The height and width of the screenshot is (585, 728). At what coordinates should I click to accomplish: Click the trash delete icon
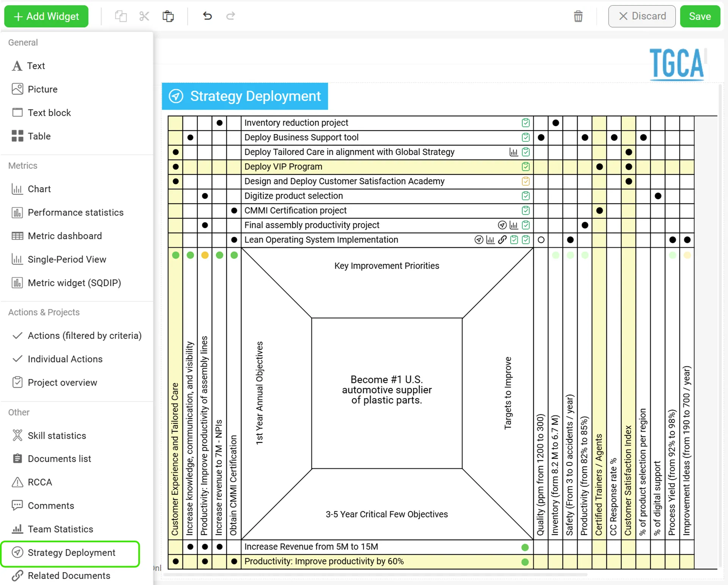point(578,16)
